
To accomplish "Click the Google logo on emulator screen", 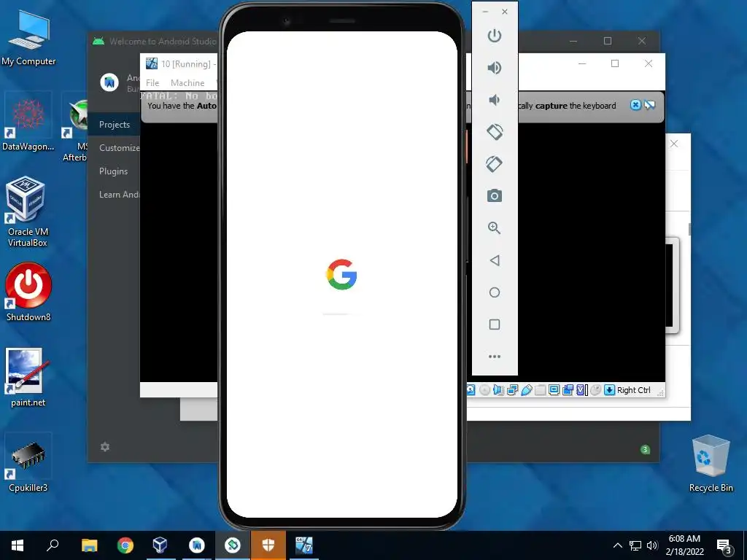I will [x=341, y=274].
